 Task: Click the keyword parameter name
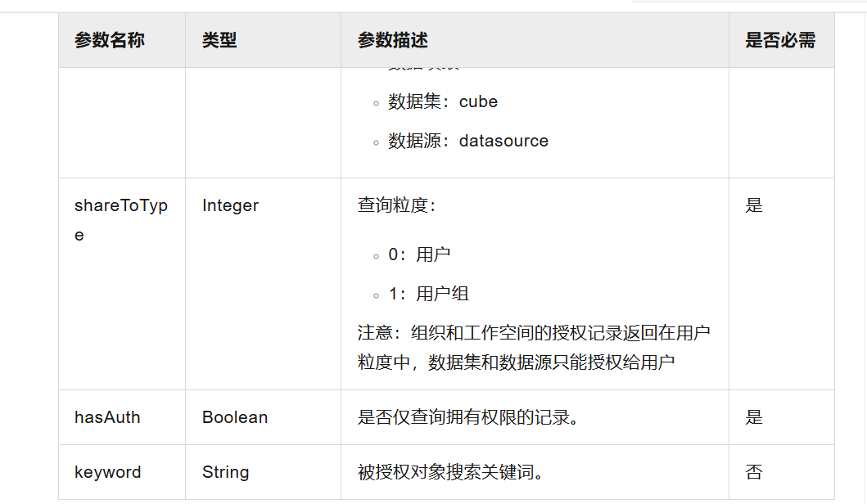pyautogui.click(x=107, y=472)
